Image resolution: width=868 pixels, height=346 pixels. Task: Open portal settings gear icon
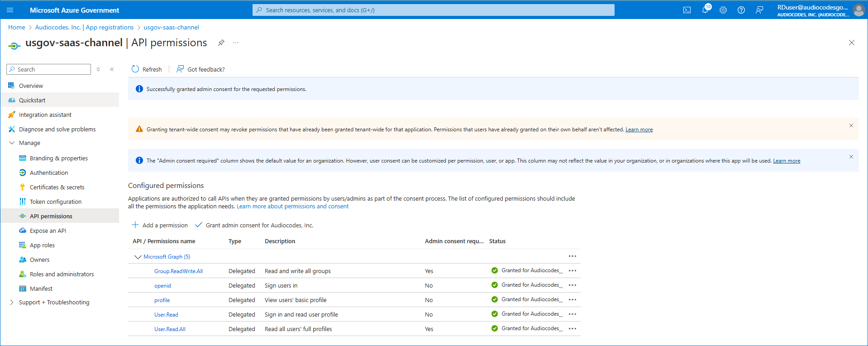coord(723,10)
